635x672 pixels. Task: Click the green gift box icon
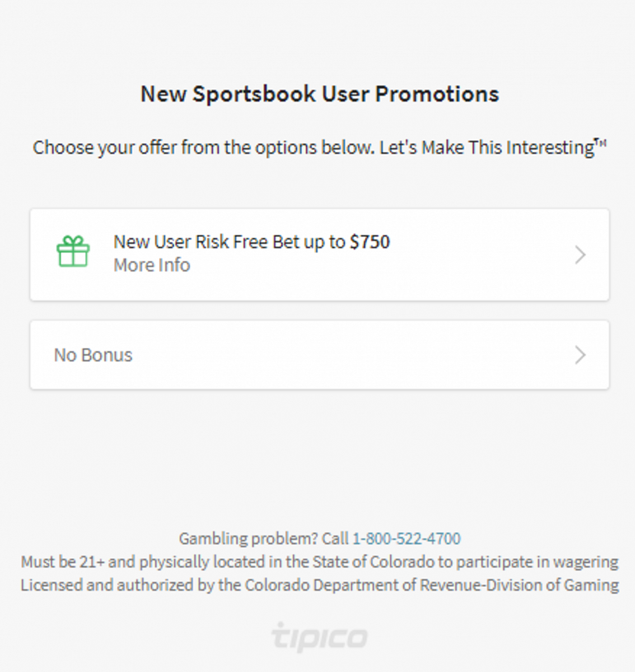[x=73, y=251]
